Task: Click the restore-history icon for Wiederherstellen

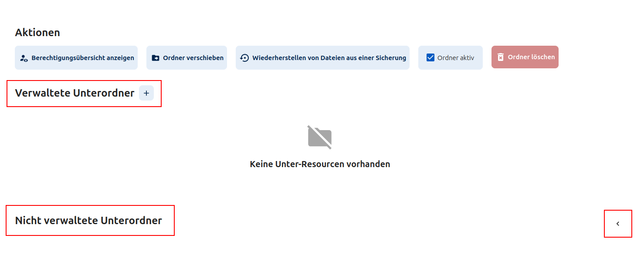Action: [x=244, y=57]
